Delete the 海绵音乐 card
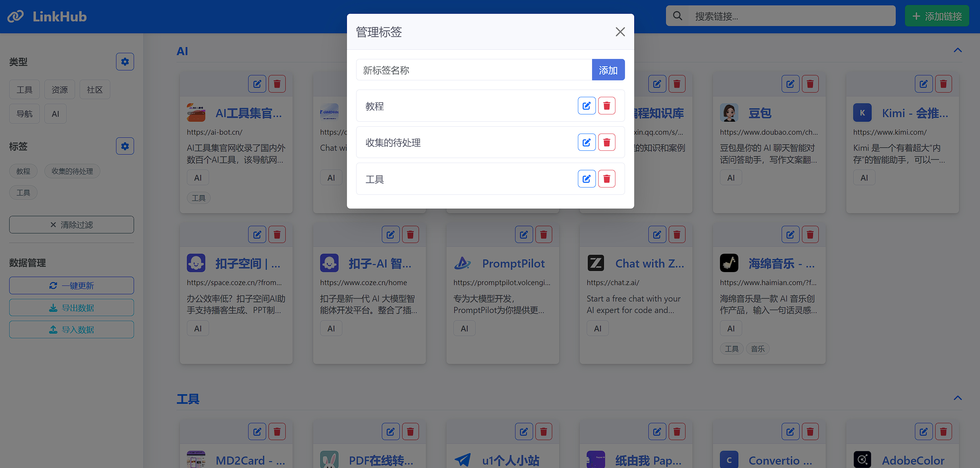980x468 pixels. pos(810,234)
